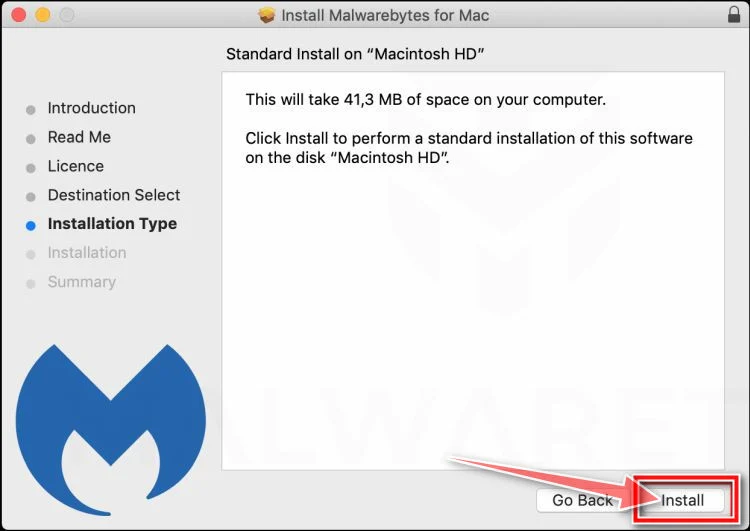The width and height of the screenshot is (750, 531).
Task: Select the Installation Type step
Action: pos(112,224)
